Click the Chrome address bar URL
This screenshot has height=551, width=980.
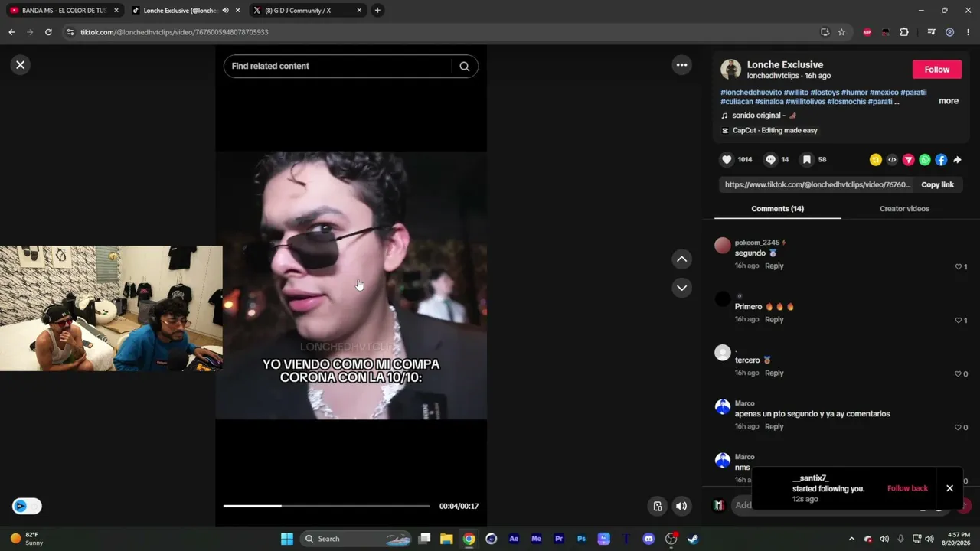coord(174,32)
